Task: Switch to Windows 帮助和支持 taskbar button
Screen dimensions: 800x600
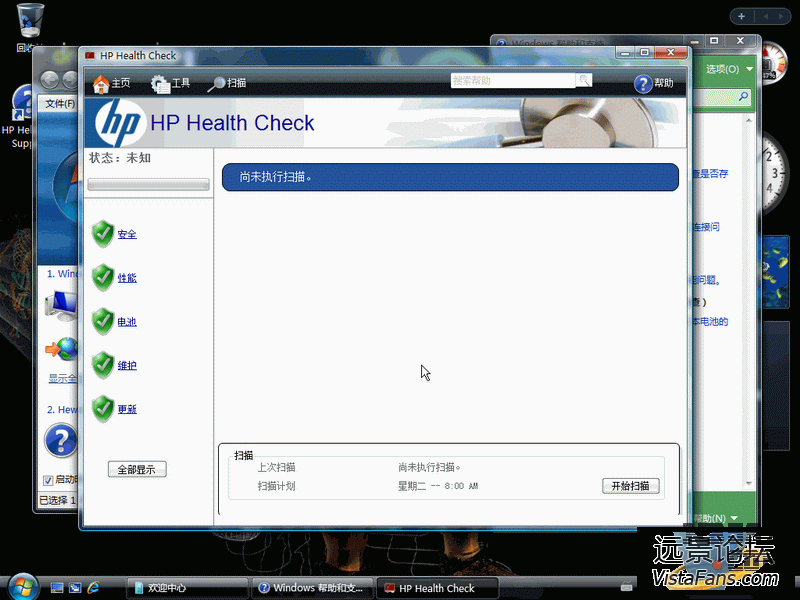Action: [x=312, y=588]
